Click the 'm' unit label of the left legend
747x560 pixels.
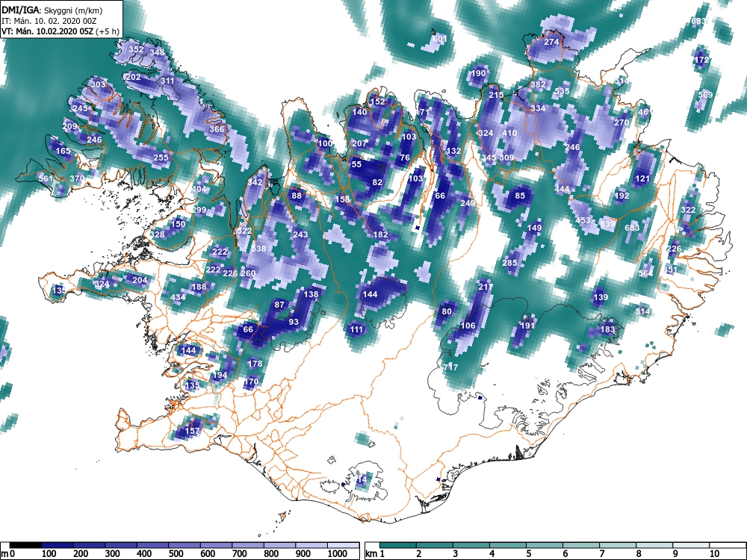pyautogui.click(x=5, y=554)
